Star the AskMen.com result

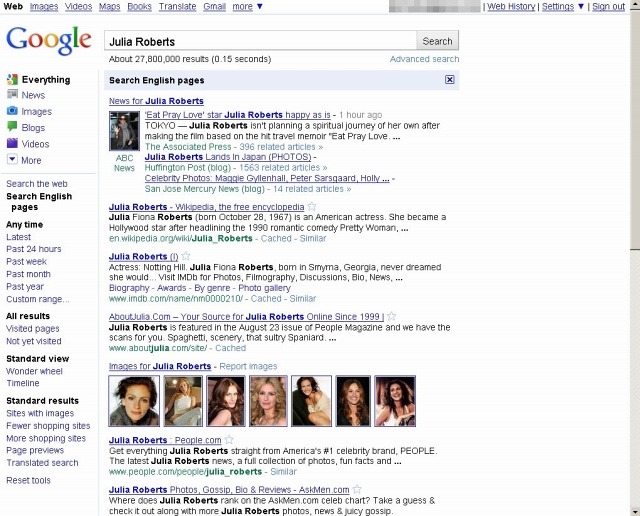click(x=357, y=489)
